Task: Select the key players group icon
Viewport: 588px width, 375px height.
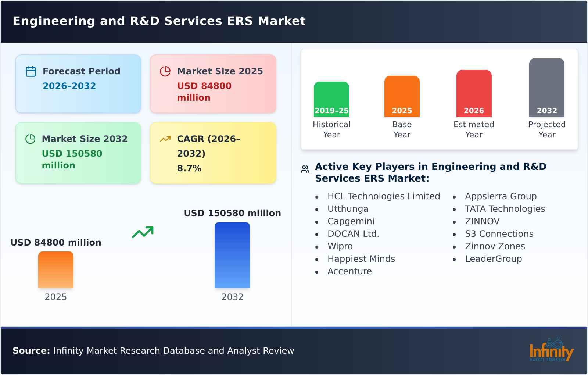Action: click(x=304, y=168)
